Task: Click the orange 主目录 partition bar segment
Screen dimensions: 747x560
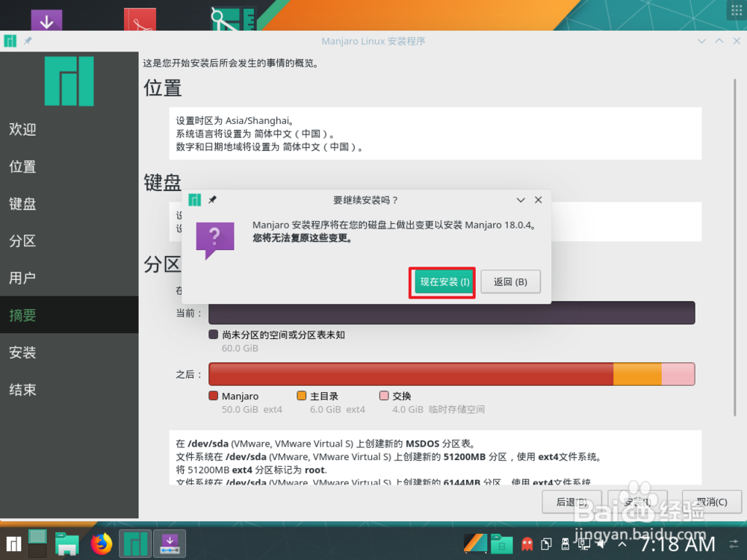Action: click(637, 374)
